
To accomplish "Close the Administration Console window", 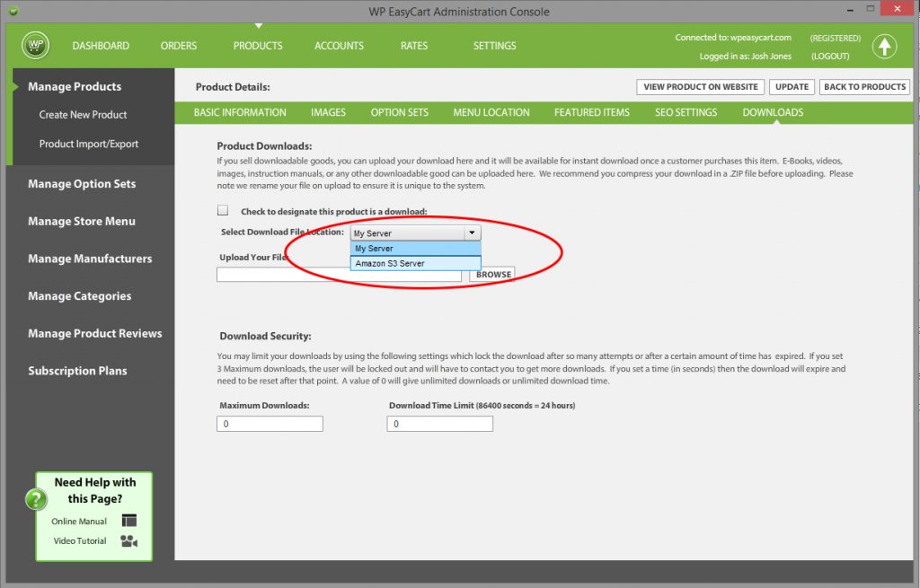I will pos(898,9).
